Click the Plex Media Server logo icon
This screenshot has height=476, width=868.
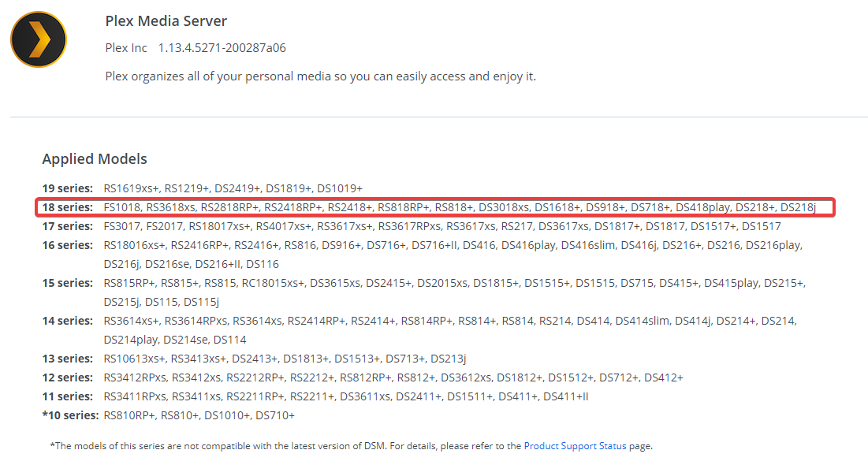click(39, 39)
